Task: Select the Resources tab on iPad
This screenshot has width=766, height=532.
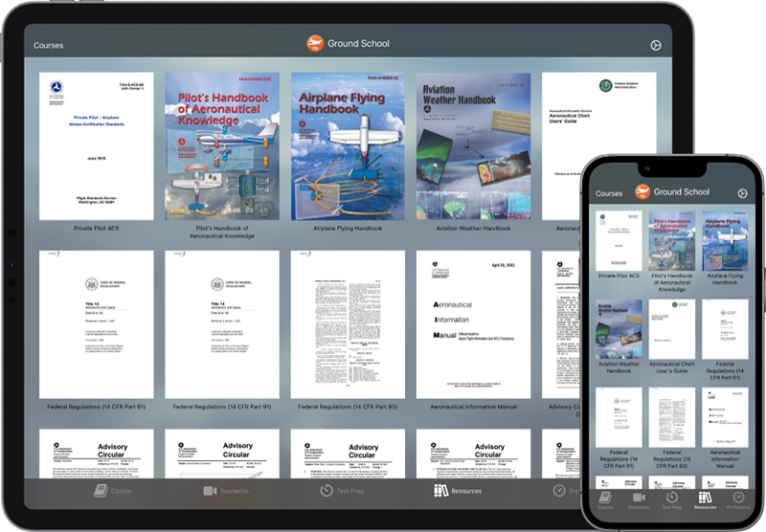Action: click(x=458, y=491)
